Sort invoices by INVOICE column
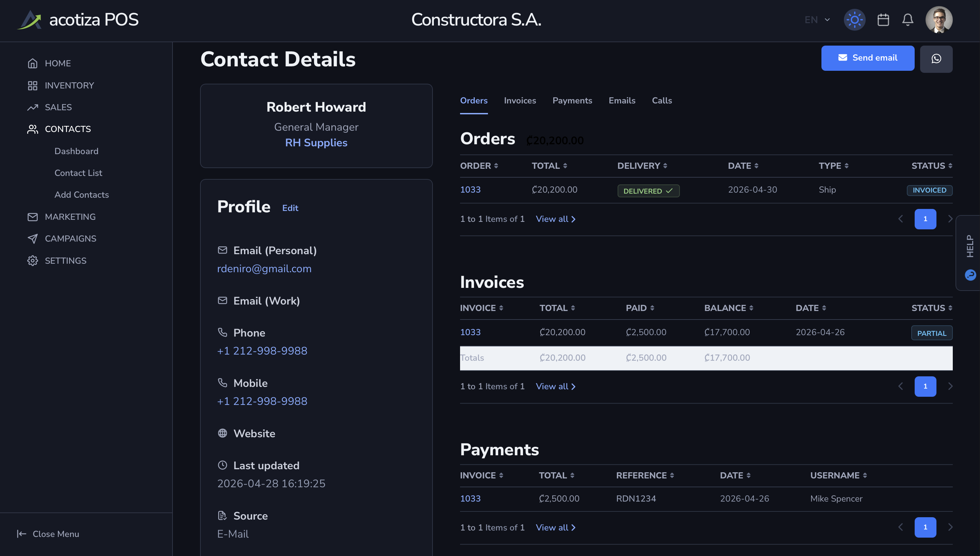 click(x=481, y=308)
